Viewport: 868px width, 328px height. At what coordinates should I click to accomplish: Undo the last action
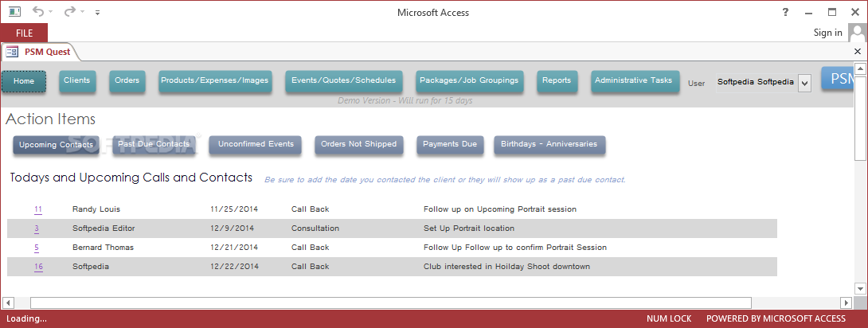[37, 12]
